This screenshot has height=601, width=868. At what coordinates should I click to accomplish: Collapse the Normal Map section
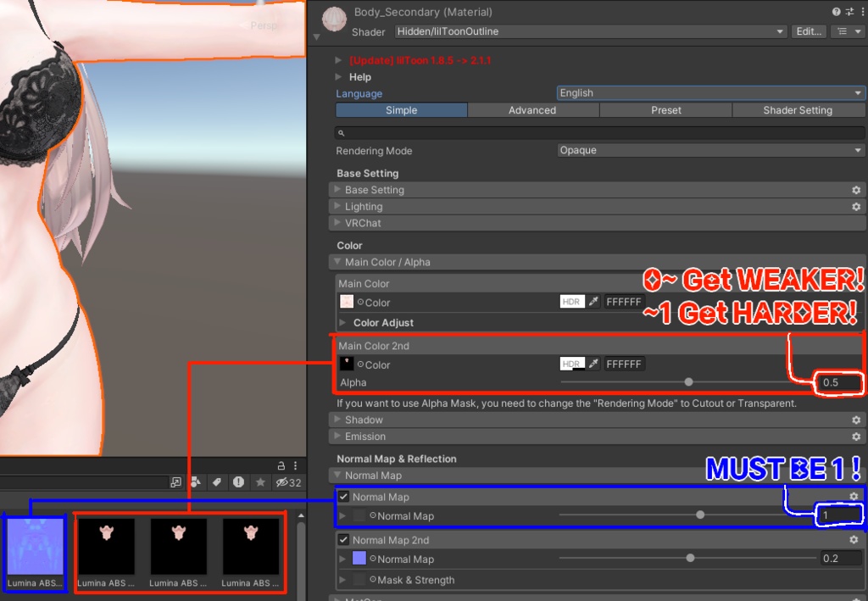[337, 475]
